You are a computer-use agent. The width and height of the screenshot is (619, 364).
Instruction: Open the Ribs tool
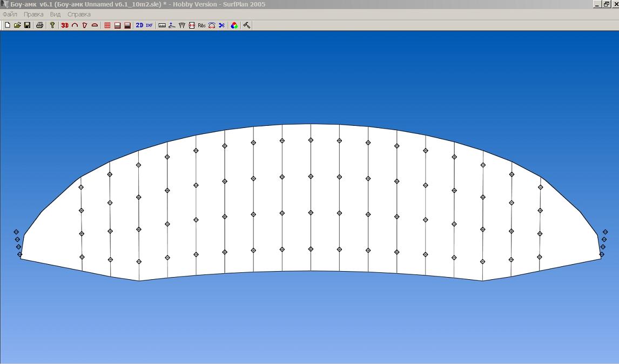201,25
